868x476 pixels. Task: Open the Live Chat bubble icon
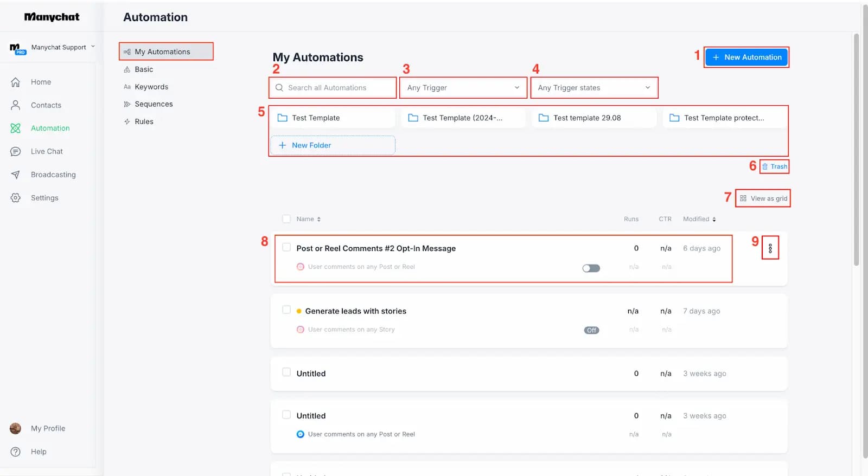point(16,151)
